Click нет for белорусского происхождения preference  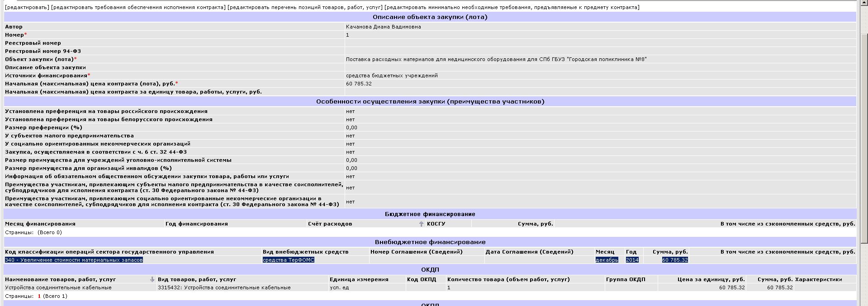coord(351,119)
